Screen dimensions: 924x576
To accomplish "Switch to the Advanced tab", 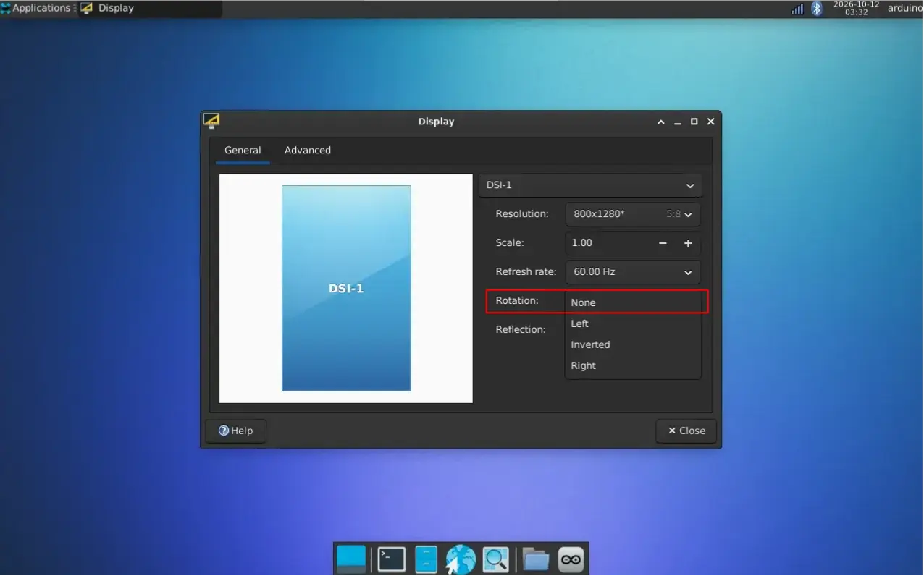I will point(308,151).
